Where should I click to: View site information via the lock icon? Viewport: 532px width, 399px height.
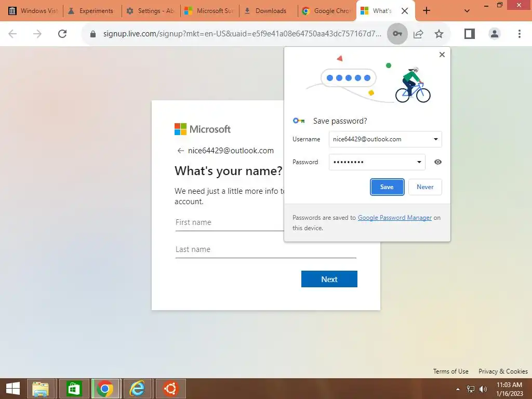coord(93,34)
